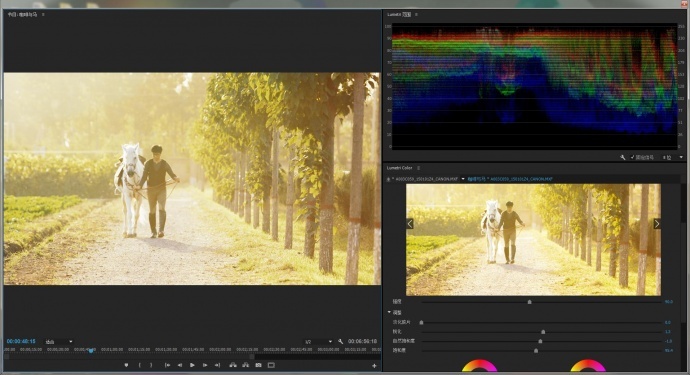Screen dimensions: 690x375
Task: Click the Saturation value field
Action: (x=668, y=351)
